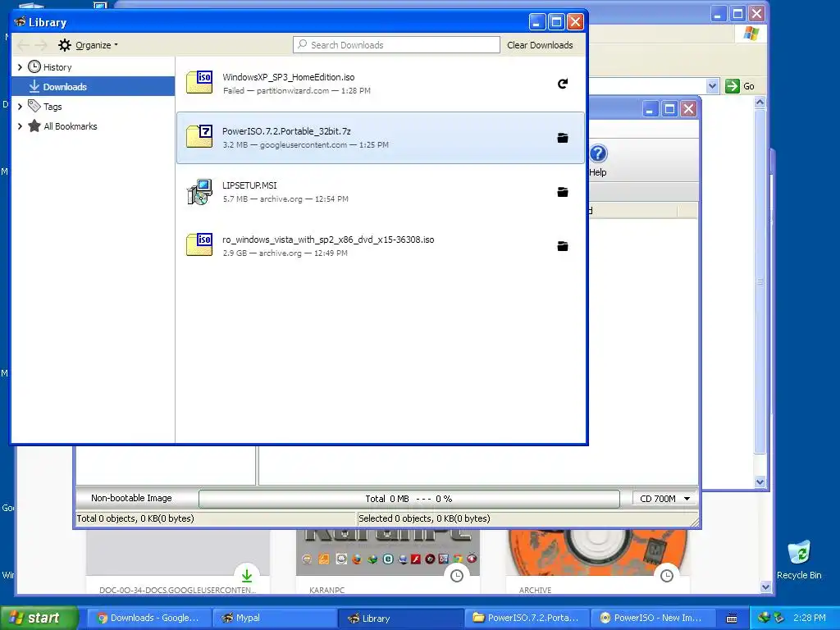
Task: Click the Tags icon in sidebar
Action: (34, 106)
